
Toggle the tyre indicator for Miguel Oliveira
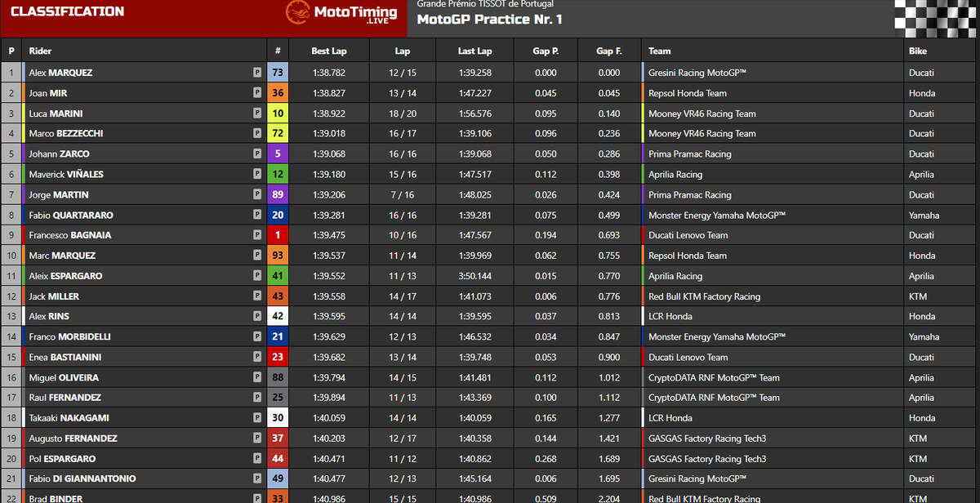pos(257,377)
